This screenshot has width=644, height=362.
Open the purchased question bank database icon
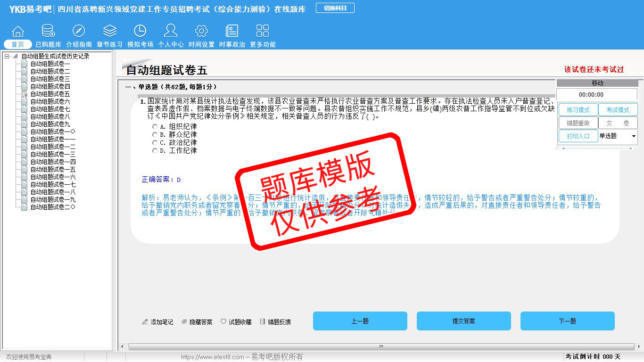[48, 31]
